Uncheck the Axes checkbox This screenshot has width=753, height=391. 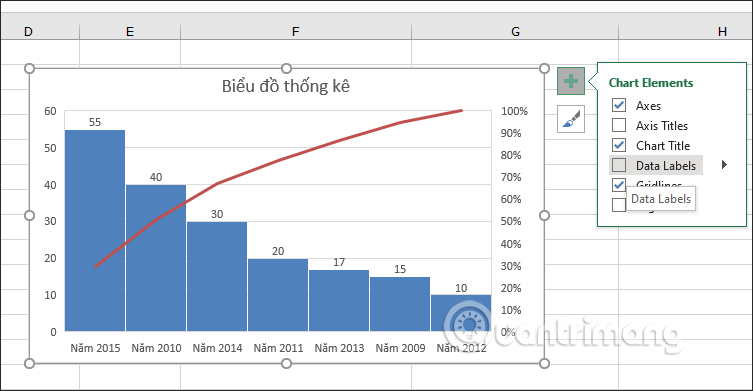(619, 105)
